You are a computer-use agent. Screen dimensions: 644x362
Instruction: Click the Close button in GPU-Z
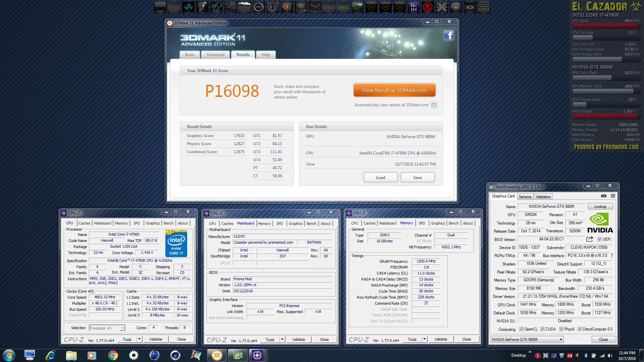[x=603, y=339]
